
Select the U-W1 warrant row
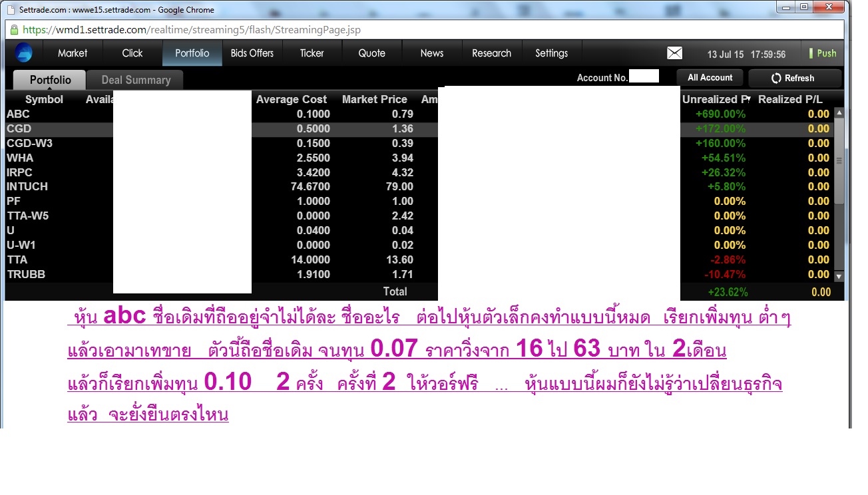pos(419,245)
